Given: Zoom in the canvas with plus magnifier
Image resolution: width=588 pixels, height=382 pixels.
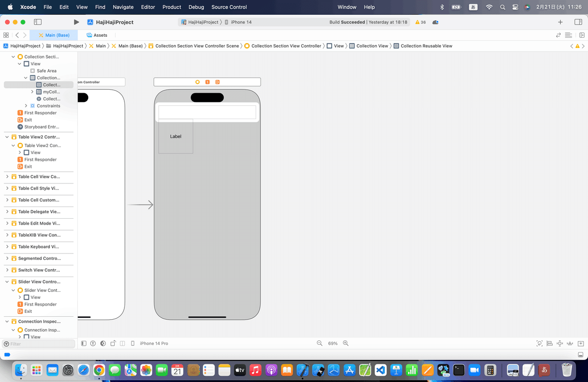Looking at the screenshot, I should [x=345, y=343].
